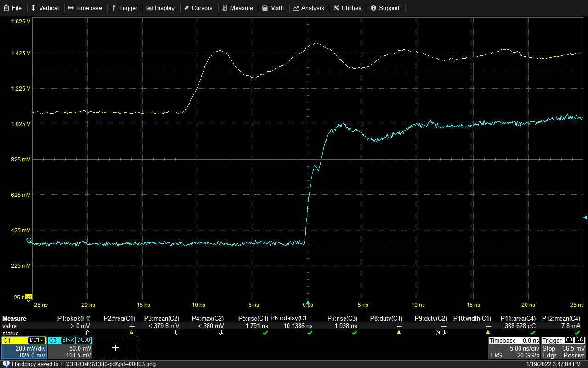Click the green check status under P11
Image resolution: width=588 pixels, height=368 pixels.
click(532, 333)
